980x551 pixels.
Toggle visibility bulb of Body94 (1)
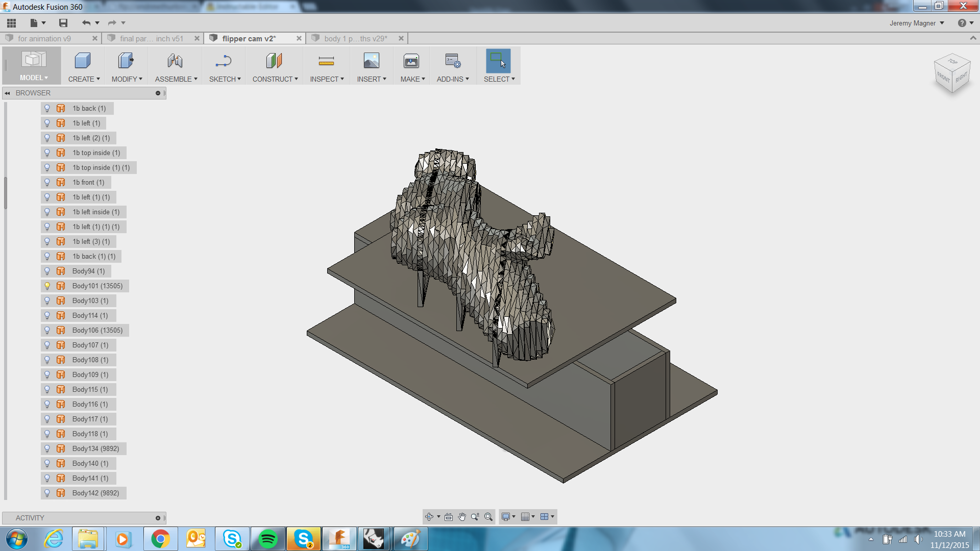point(47,271)
